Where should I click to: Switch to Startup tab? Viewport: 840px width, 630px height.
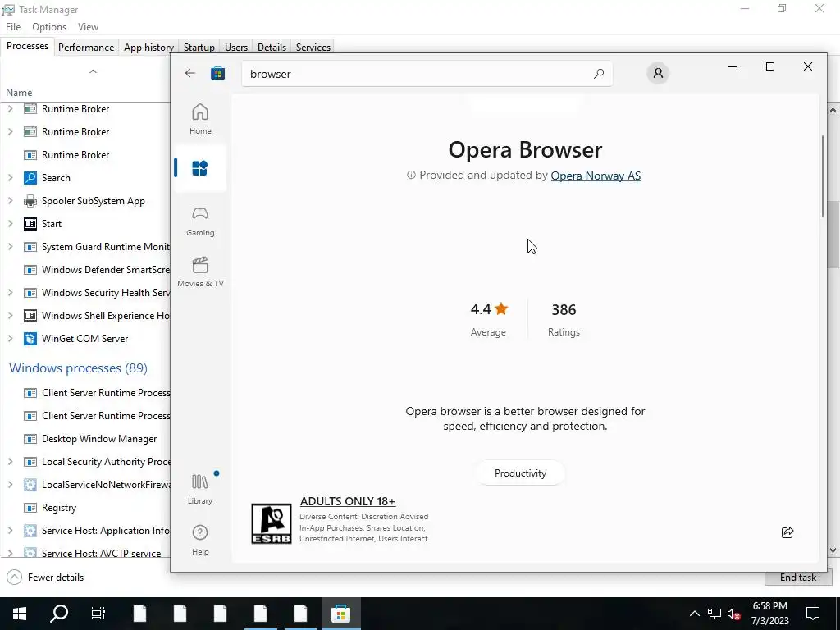[199, 47]
